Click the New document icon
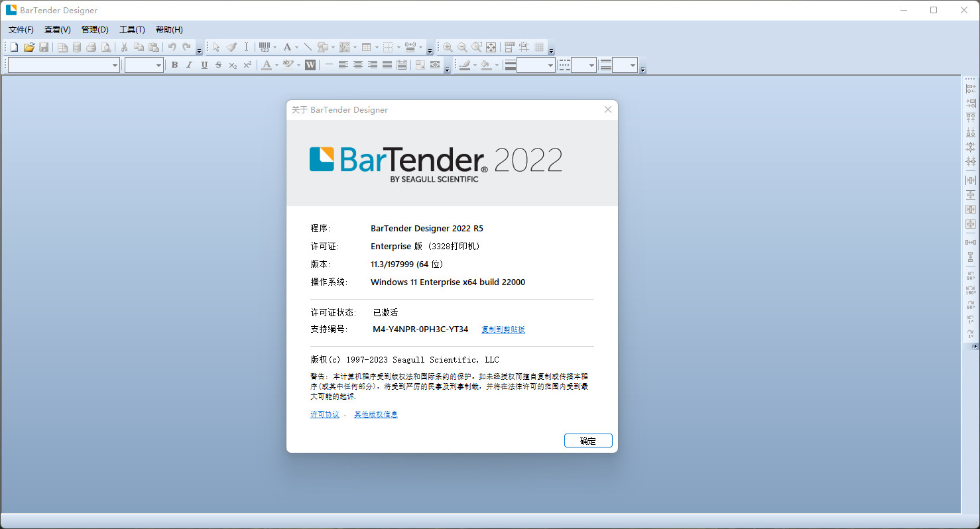 14,47
